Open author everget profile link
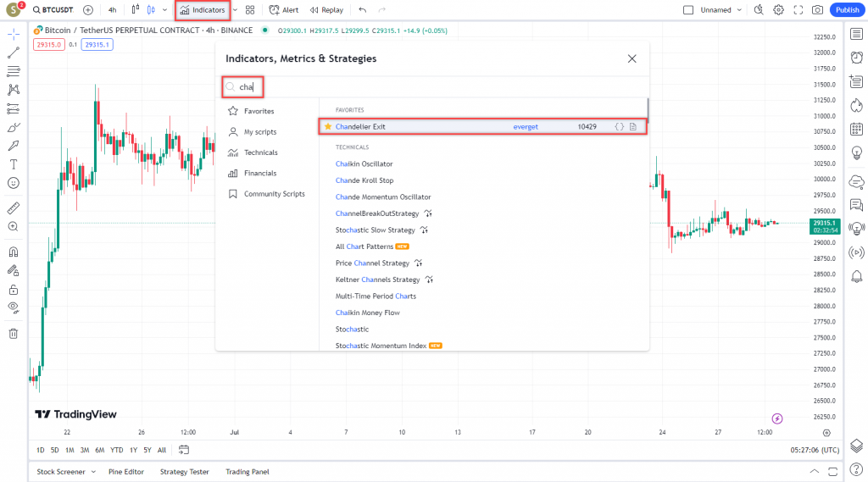Screen dimensions: 868x482 click(526, 127)
